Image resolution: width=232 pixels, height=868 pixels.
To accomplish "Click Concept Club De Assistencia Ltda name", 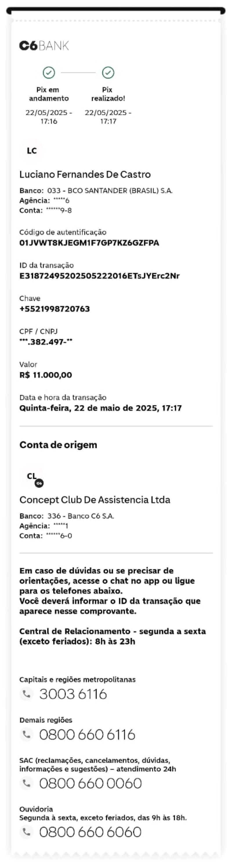I will coord(95,500).
